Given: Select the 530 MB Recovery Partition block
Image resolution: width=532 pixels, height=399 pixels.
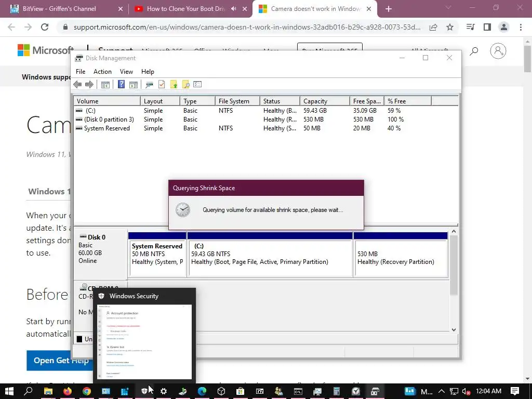Looking at the screenshot, I should coord(401,255).
